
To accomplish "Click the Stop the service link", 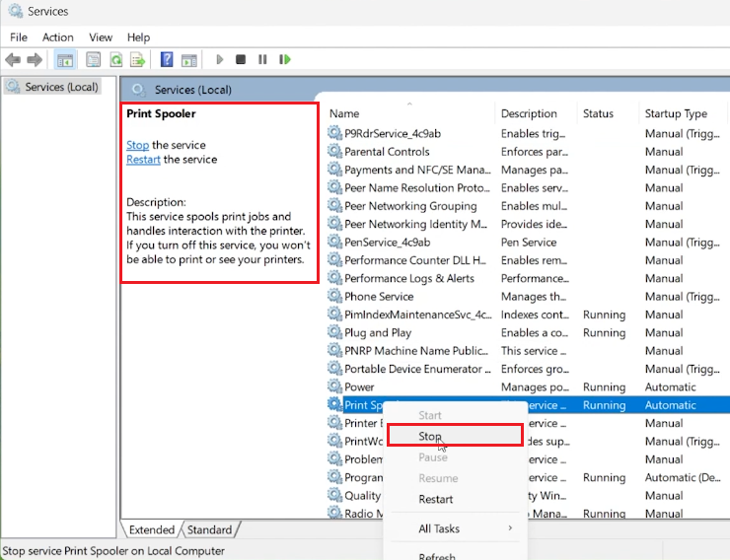I will pos(137,145).
